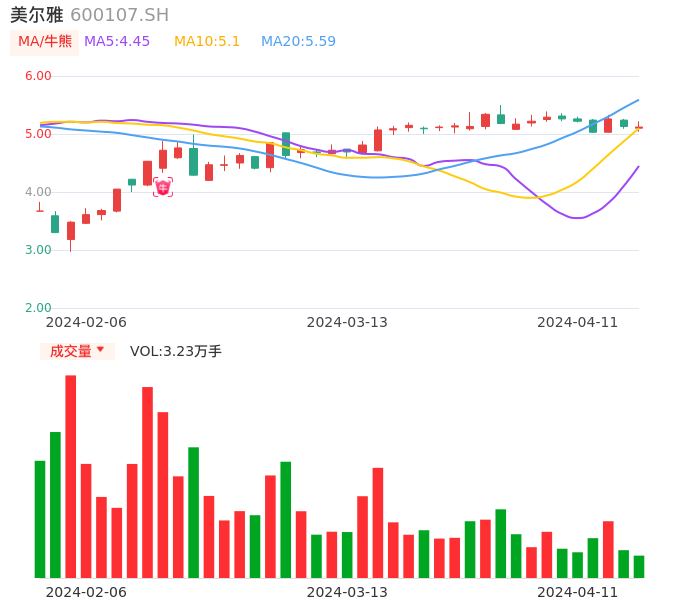Screen dimensions: 686x606
Task: Click the red dropdown arrow beside 成交量
Action: 100,350
